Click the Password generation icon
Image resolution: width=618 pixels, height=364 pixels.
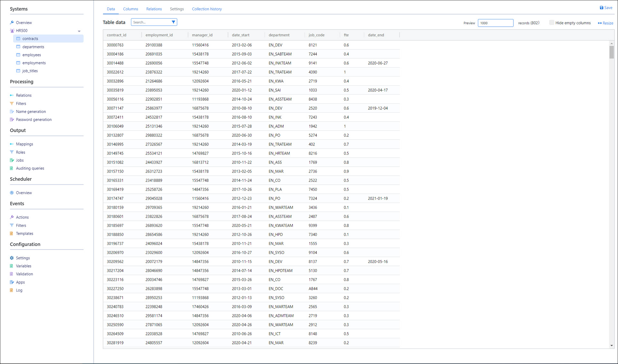pyautogui.click(x=12, y=120)
